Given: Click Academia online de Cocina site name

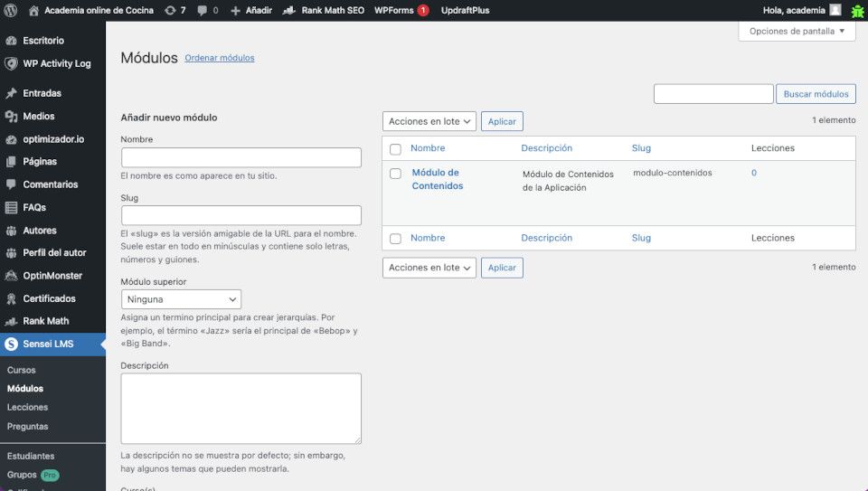Looking at the screenshot, I should [99, 11].
